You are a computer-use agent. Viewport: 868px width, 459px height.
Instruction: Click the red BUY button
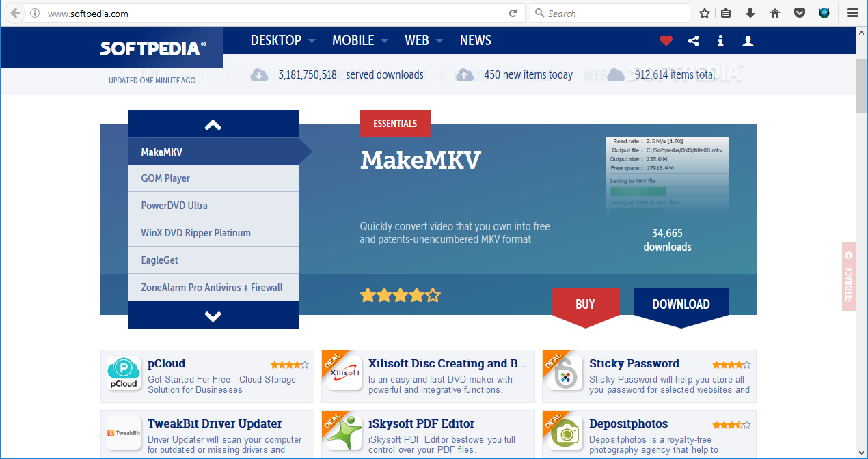pyautogui.click(x=586, y=305)
